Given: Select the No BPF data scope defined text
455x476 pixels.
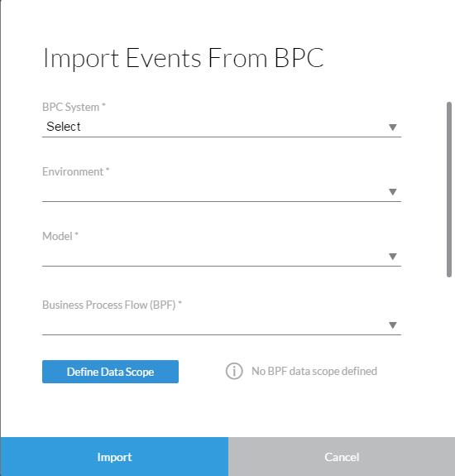Looking at the screenshot, I should (314, 371).
